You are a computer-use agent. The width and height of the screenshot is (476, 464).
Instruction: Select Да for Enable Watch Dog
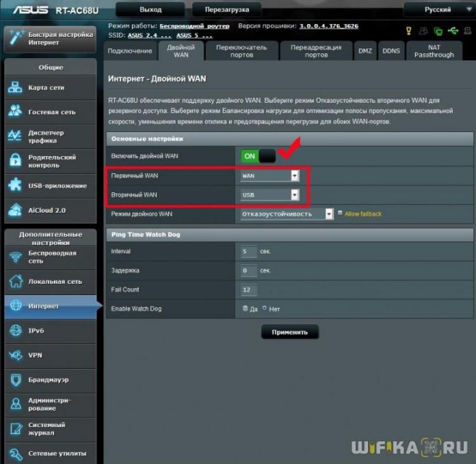click(x=245, y=308)
